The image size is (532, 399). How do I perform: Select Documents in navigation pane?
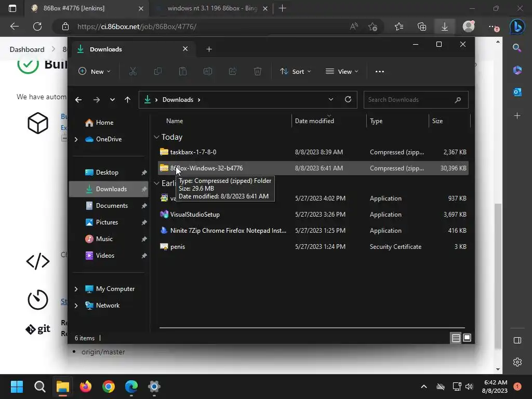coord(112,206)
